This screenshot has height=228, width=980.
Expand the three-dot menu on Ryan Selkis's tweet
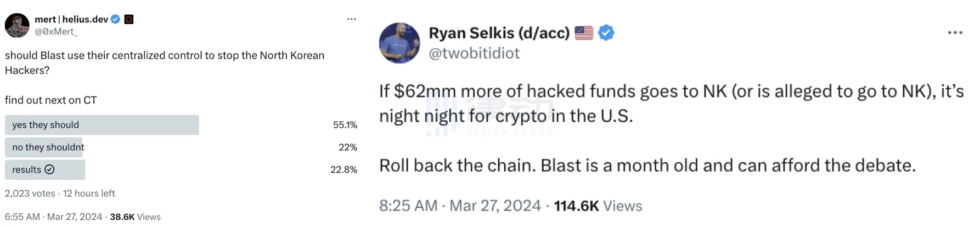(955, 33)
